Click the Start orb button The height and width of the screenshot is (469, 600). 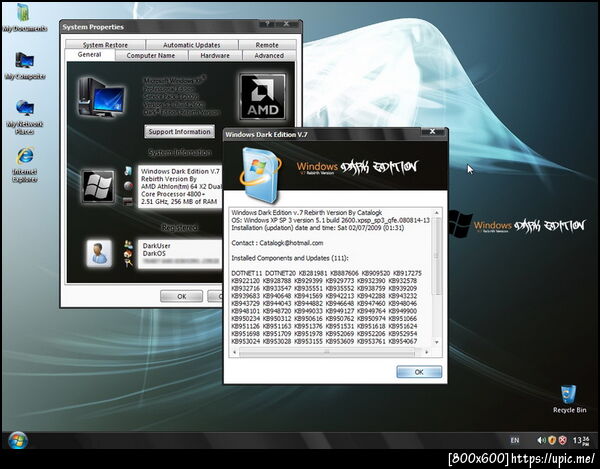18,440
